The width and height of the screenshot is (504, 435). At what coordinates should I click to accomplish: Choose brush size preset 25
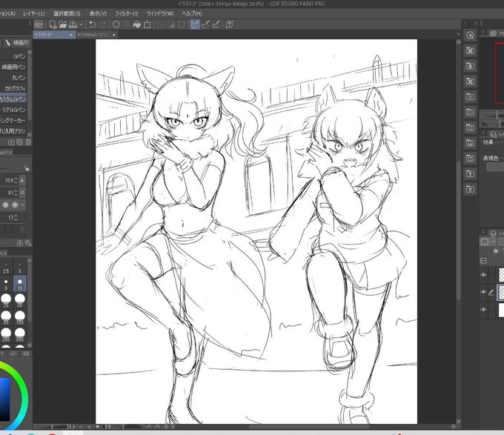(6, 301)
